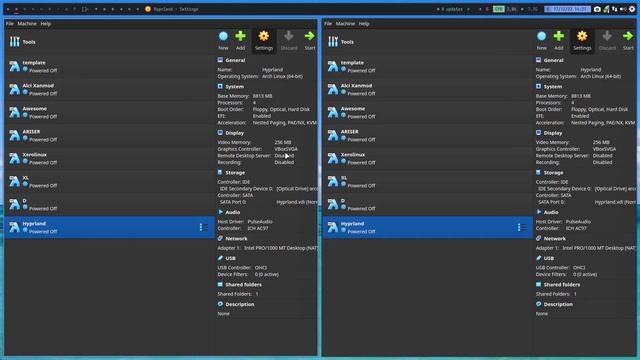This screenshot has width=640, height=360.
Task: Select Xerolinux VM in right window
Action: pyautogui.click(x=428, y=158)
